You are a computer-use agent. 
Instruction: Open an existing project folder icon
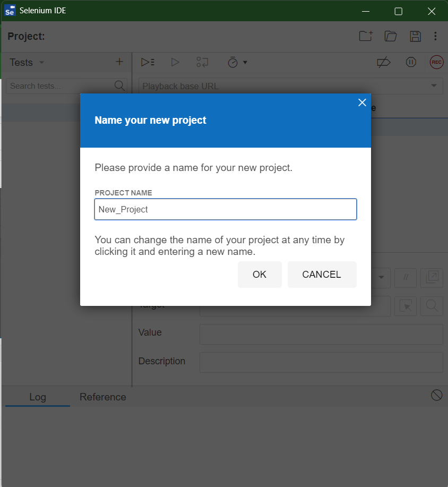pyautogui.click(x=391, y=36)
